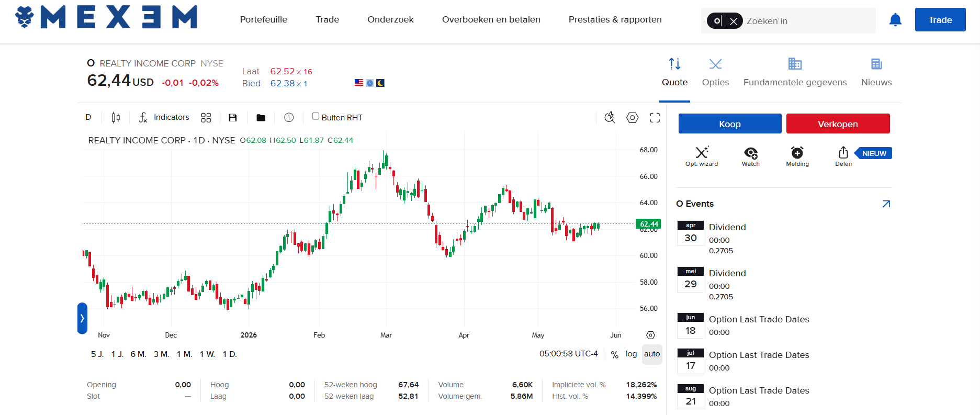Expand Events panel arrow
Screen dimensions: 980x415
click(x=886, y=204)
